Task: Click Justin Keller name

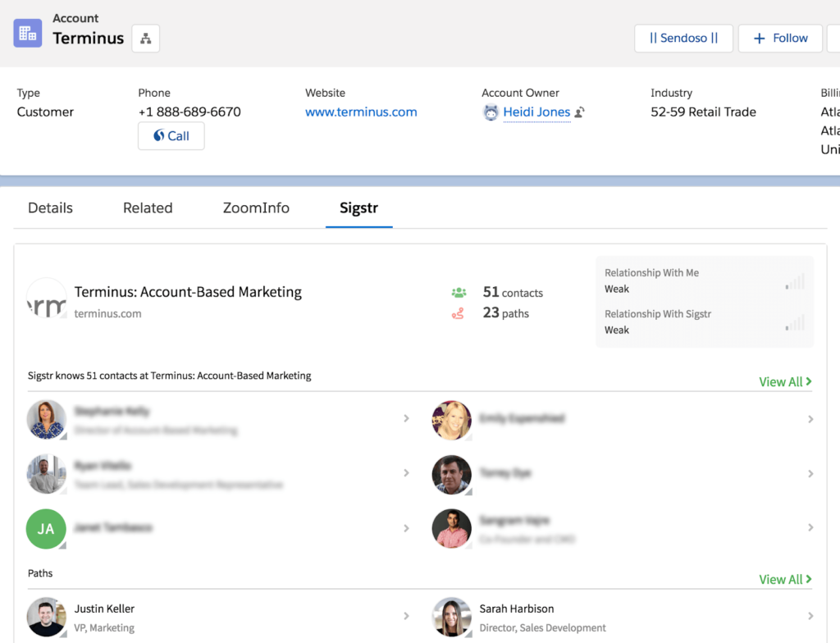Action: tap(104, 609)
